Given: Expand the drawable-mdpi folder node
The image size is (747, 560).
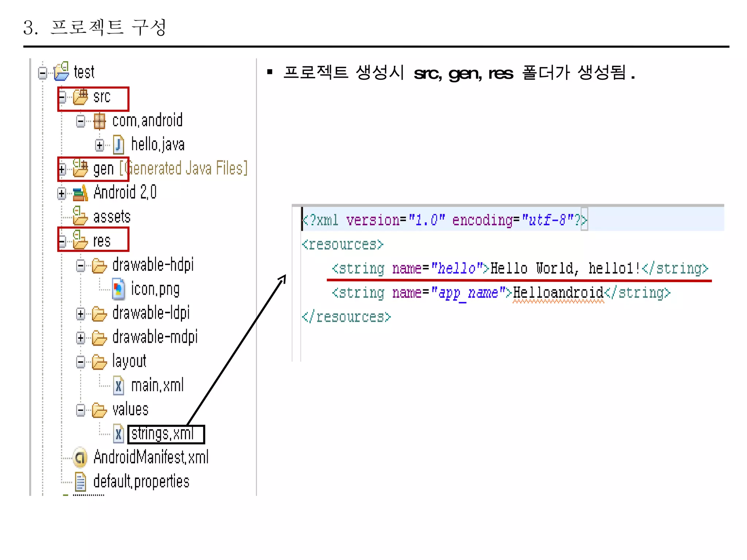Looking at the screenshot, I should (x=81, y=338).
